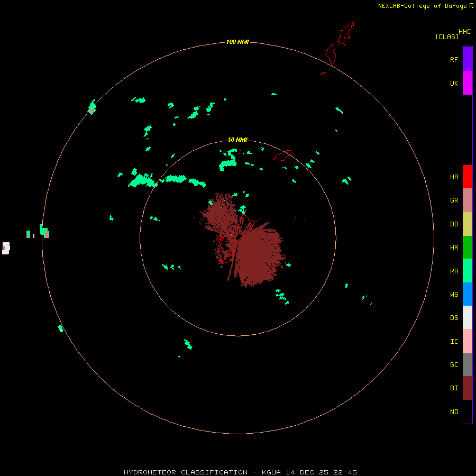Click the IC legend label

(454, 341)
